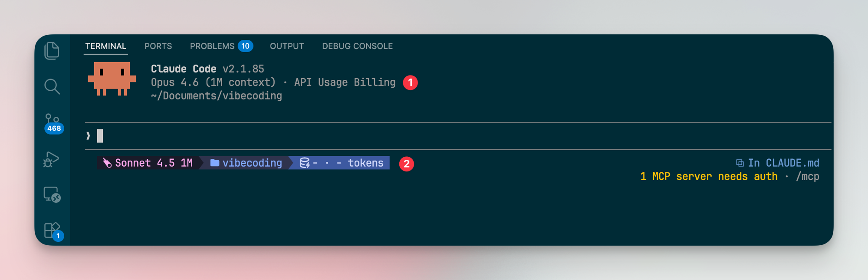Switch to the TERMINAL tab

(x=105, y=46)
